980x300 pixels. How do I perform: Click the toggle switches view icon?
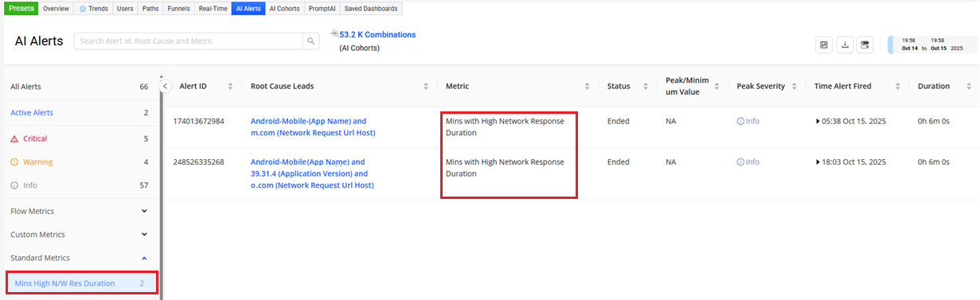click(865, 45)
